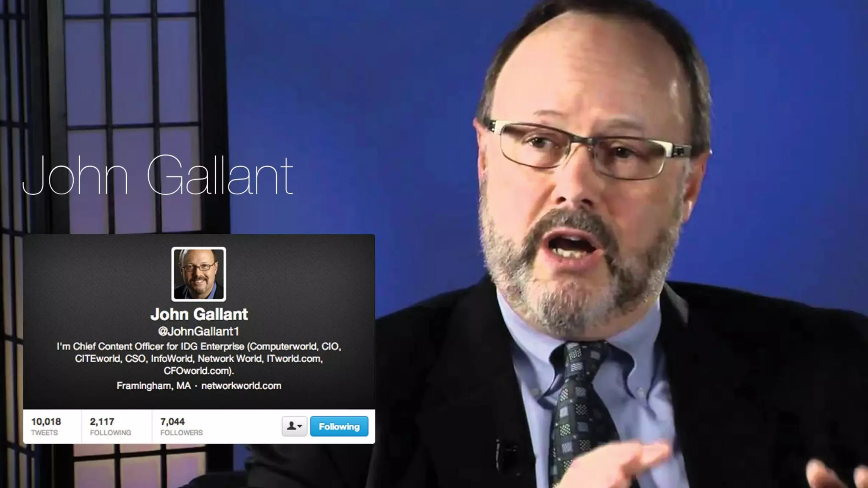Viewport: 868px width, 488px height.
Task: Open the 7,044 Followers list
Action: [181, 427]
